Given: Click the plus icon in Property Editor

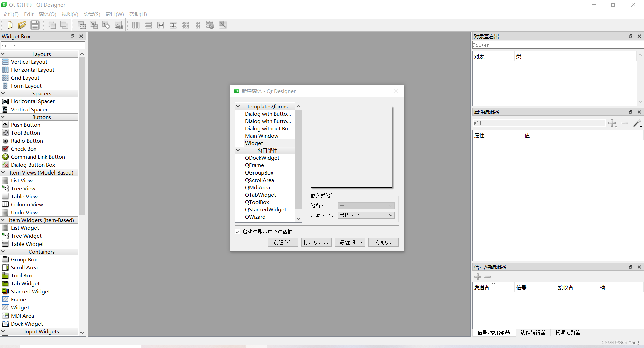Looking at the screenshot, I should (x=612, y=123).
